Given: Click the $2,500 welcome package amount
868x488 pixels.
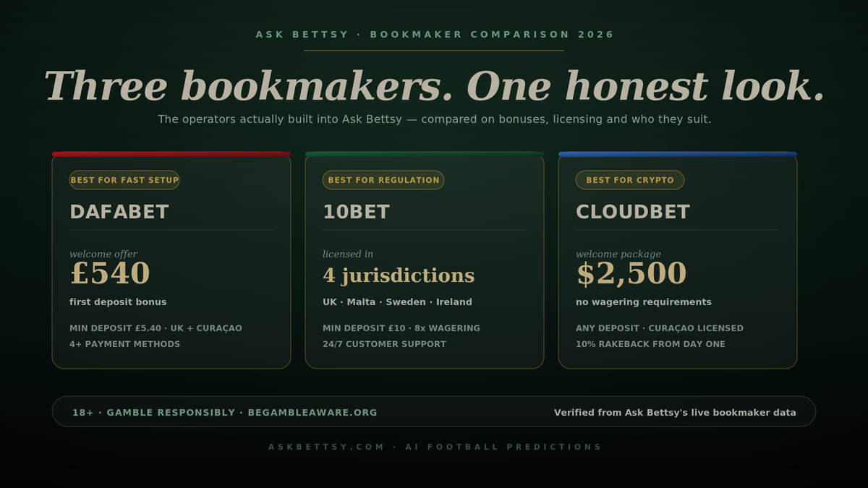Looking at the screenshot, I should (631, 274).
